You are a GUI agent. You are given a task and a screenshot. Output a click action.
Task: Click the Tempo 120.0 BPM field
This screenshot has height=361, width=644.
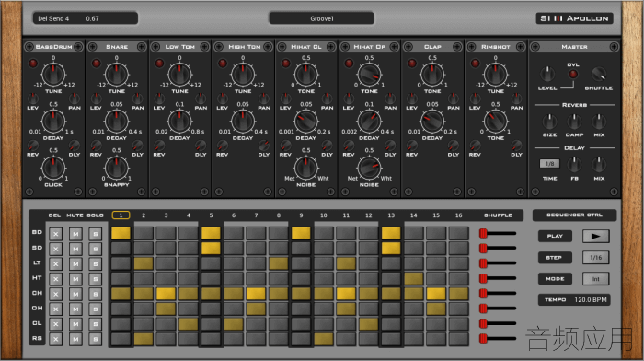click(x=574, y=299)
